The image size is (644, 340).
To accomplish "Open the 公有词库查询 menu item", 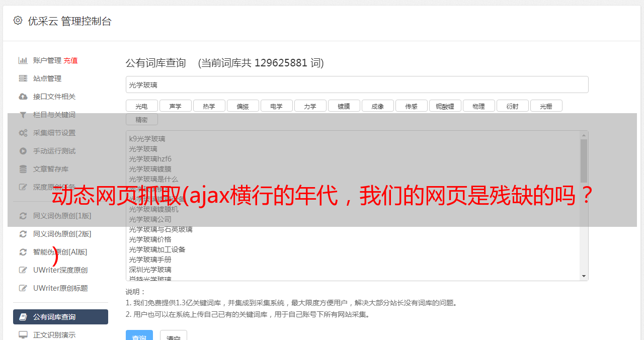I will 60,317.
